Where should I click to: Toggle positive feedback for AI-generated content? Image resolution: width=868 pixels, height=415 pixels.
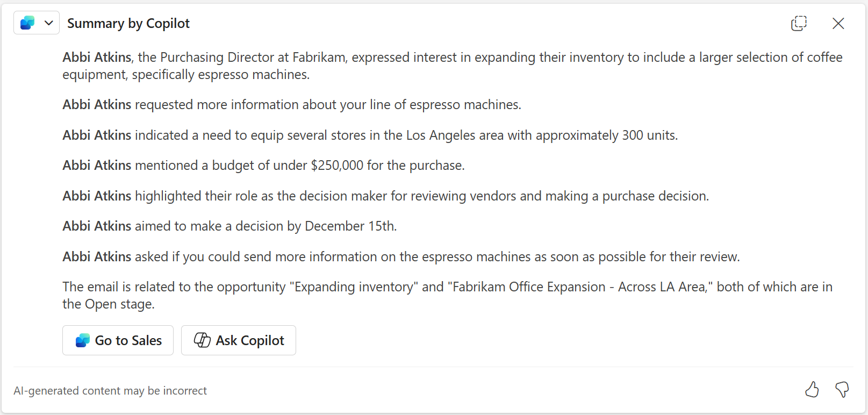(x=812, y=391)
